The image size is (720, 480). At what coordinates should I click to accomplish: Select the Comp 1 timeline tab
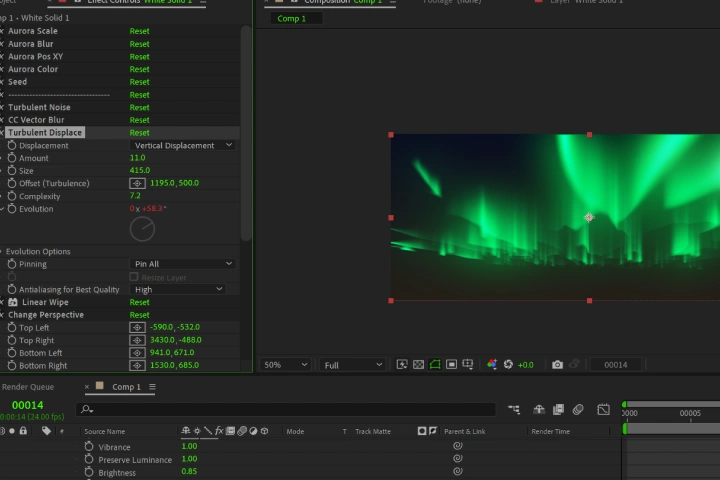[x=126, y=387]
